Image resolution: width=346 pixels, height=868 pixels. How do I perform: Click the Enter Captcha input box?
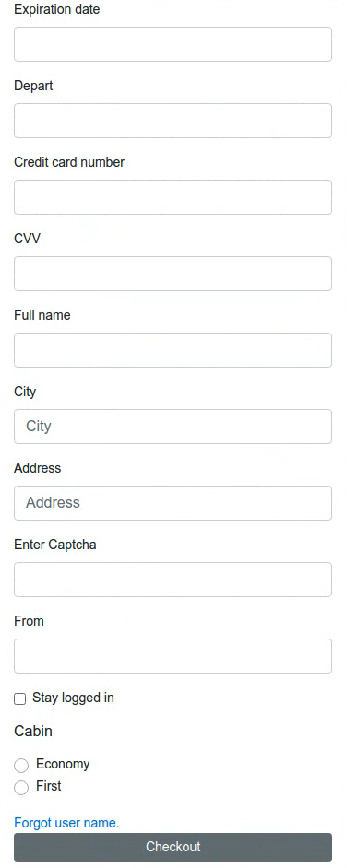click(173, 580)
